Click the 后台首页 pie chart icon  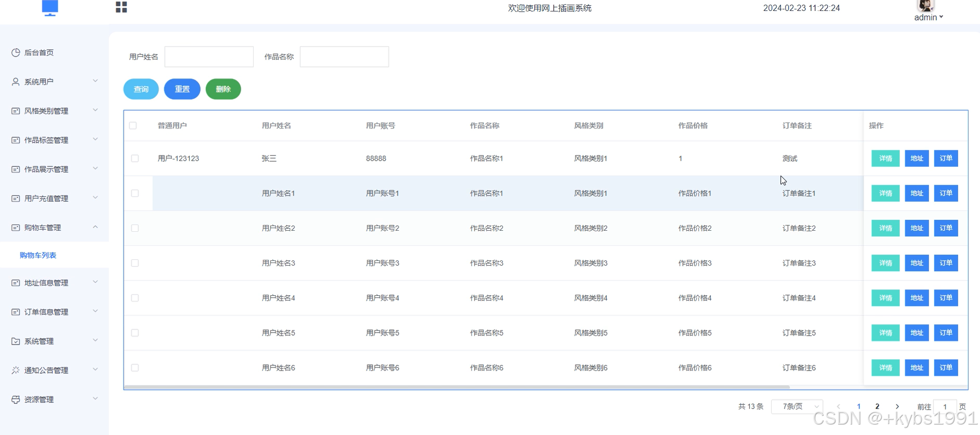(x=16, y=52)
